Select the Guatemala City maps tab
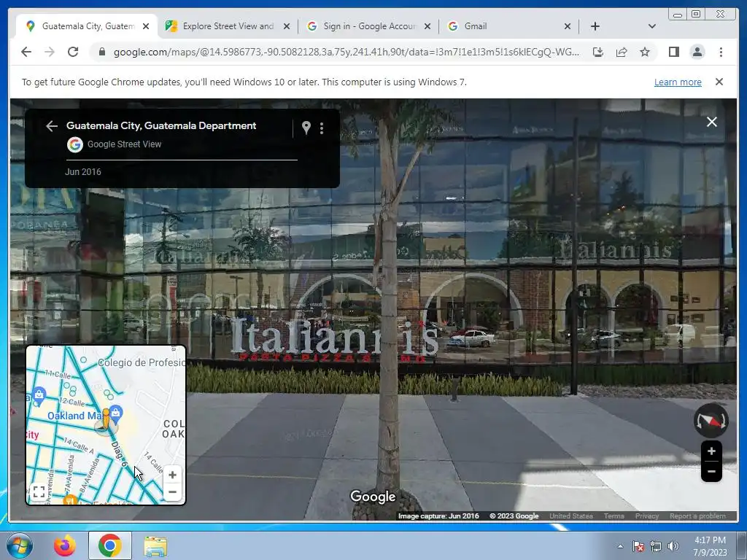Image resolution: width=747 pixels, height=560 pixels. [x=88, y=26]
